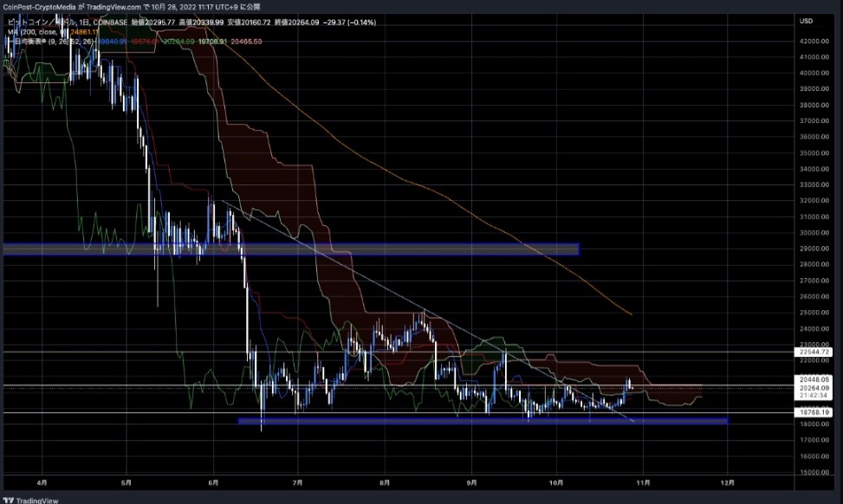843x504 pixels.
Task: Click the open value 始値20295.77
Action: [x=153, y=23]
